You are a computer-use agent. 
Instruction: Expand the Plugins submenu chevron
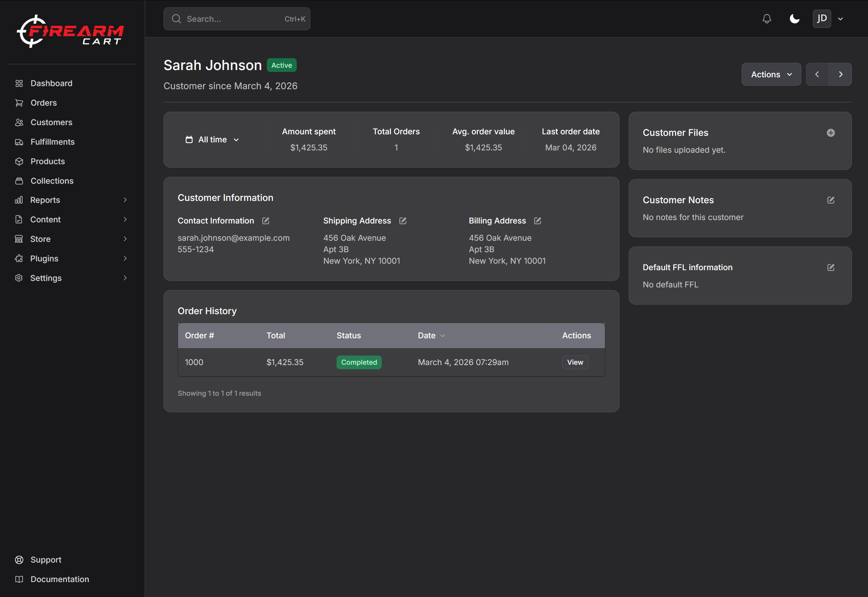pos(125,259)
